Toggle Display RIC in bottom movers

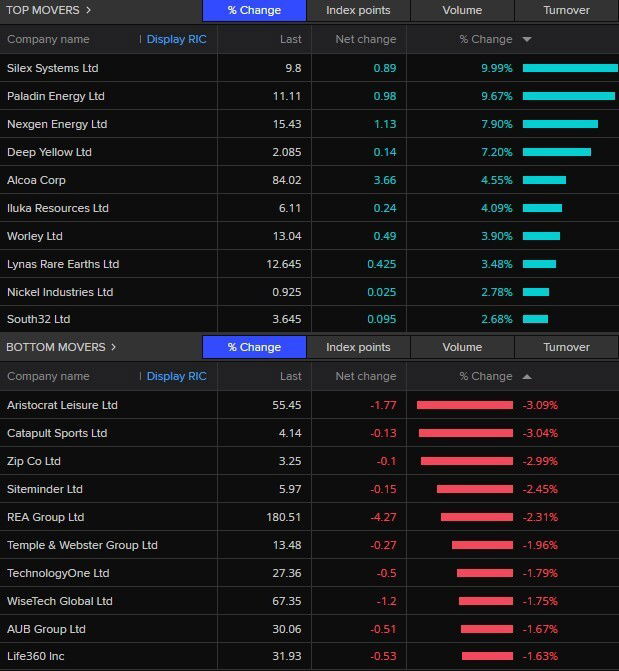(176, 377)
